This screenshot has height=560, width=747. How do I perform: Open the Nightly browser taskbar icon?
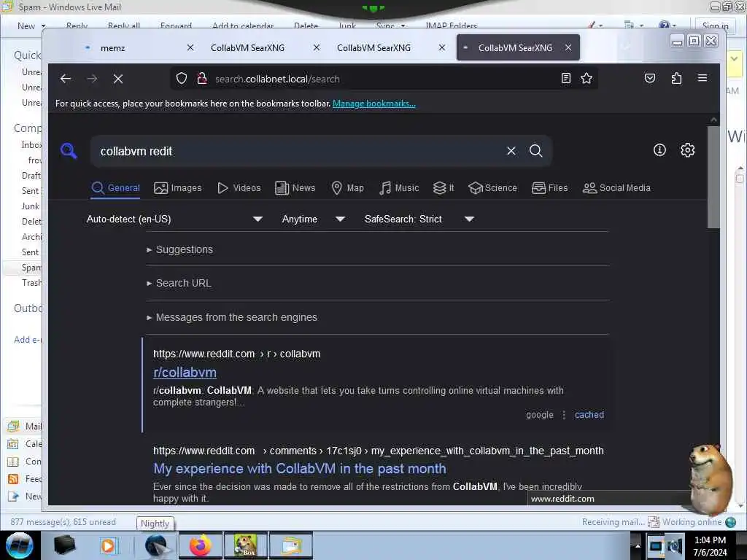156,545
